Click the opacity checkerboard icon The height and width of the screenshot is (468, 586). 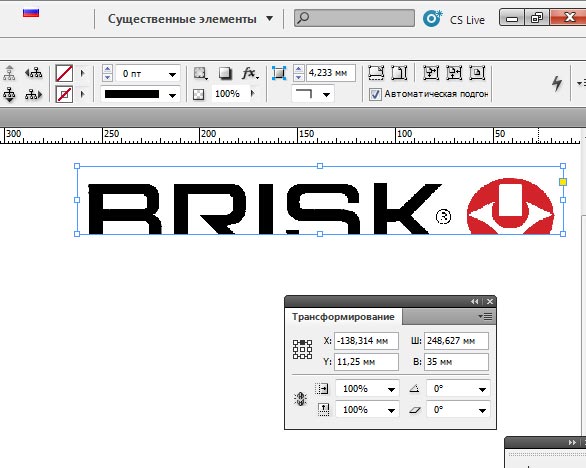199,94
